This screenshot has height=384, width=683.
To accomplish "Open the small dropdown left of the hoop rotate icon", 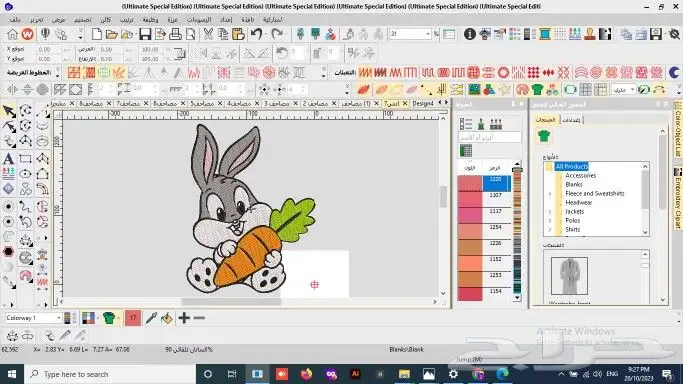I will [x=632, y=90].
